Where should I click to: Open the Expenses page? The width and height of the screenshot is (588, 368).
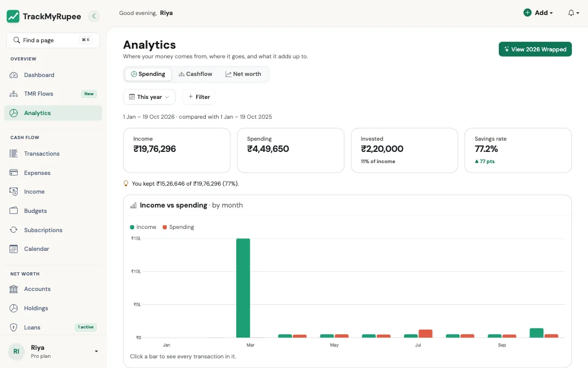click(x=53, y=173)
